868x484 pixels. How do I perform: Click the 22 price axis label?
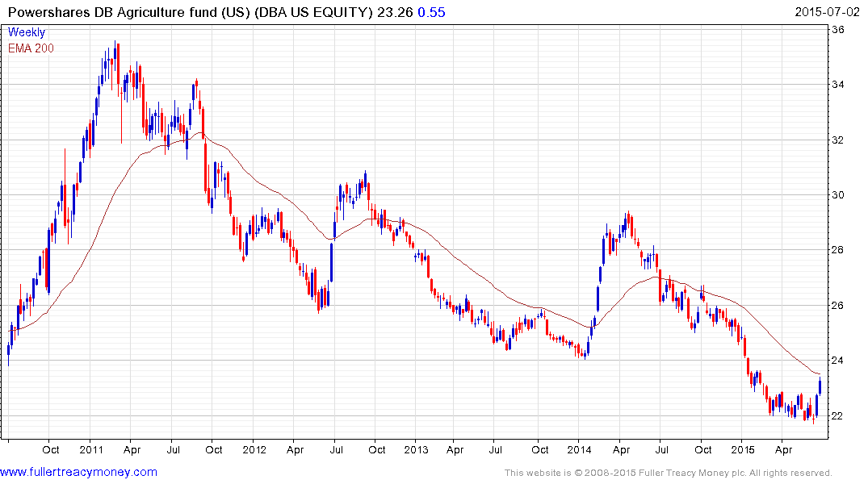(x=838, y=415)
